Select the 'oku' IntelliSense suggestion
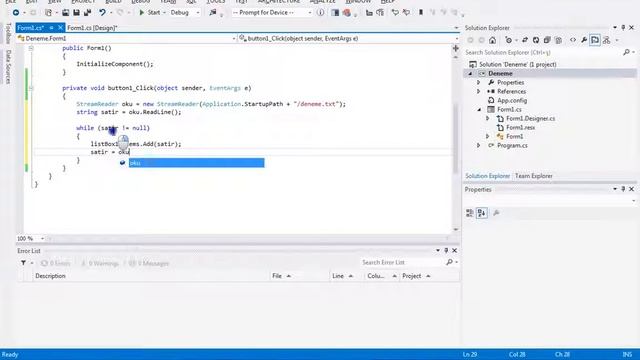Image resolution: width=640 pixels, height=360 pixels. click(x=196, y=163)
